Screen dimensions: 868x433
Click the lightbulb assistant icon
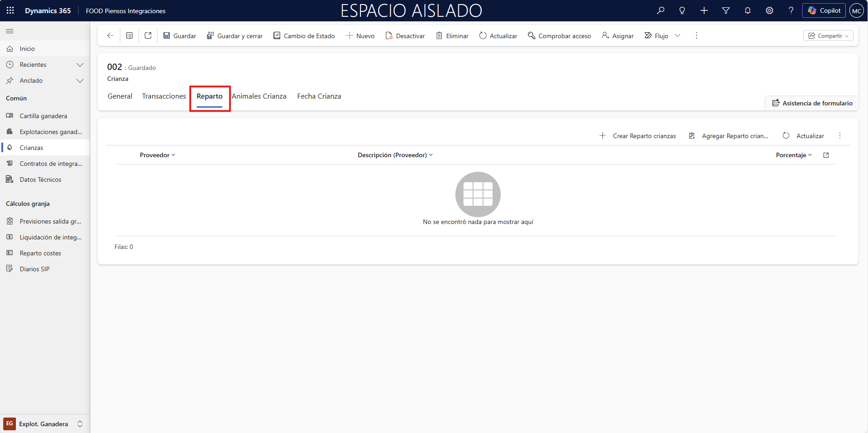[682, 10]
